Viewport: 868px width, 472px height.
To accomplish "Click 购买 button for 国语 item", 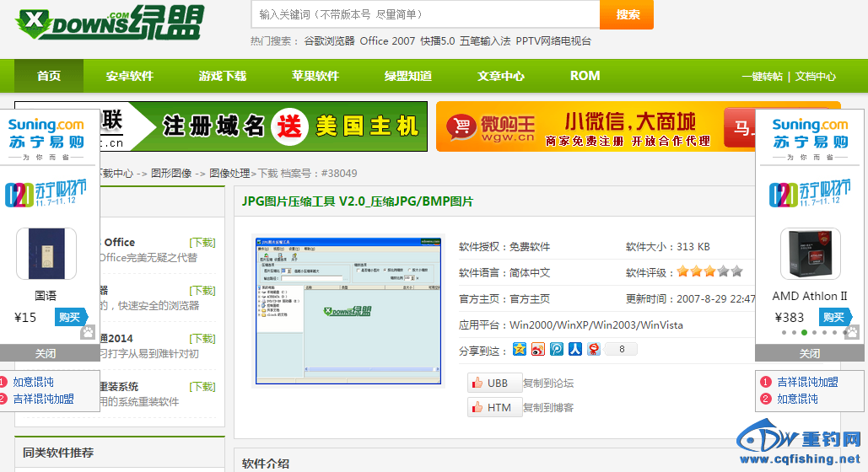I will [71, 317].
